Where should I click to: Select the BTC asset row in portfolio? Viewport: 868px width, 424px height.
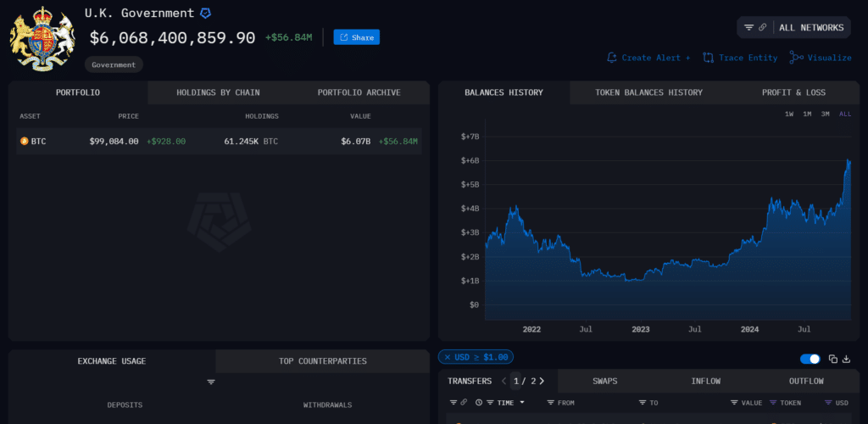pos(219,141)
